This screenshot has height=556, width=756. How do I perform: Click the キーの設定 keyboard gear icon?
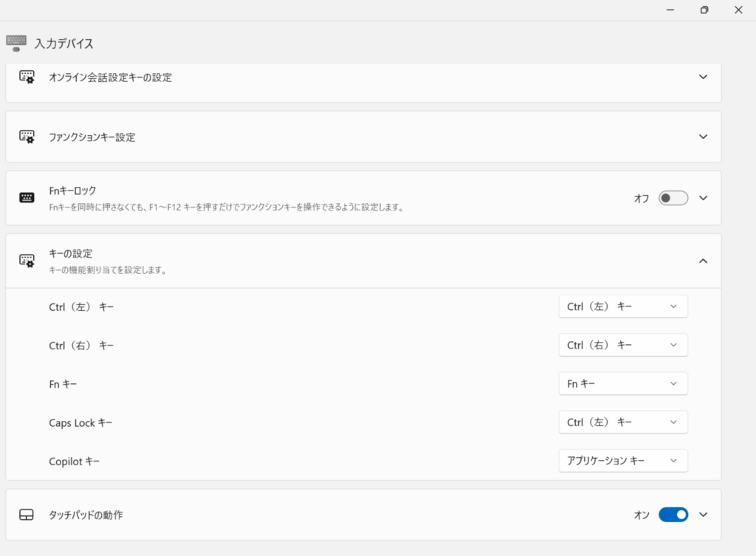[27, 261]
